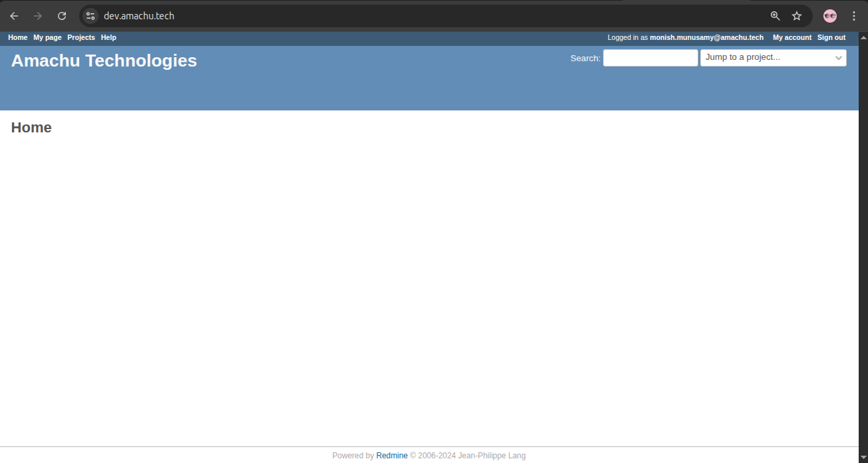Follow the Redmine footer link
Viewport: 868px width, 463px height.
click(391, 456)
